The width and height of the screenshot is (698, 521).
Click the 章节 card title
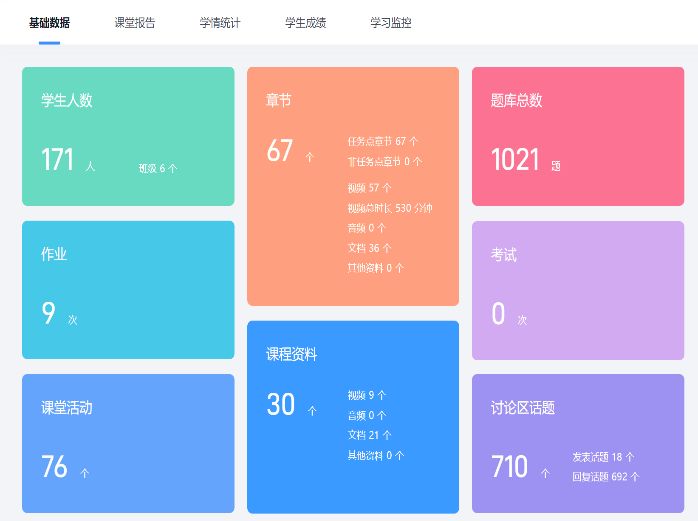tap(279, 100)
